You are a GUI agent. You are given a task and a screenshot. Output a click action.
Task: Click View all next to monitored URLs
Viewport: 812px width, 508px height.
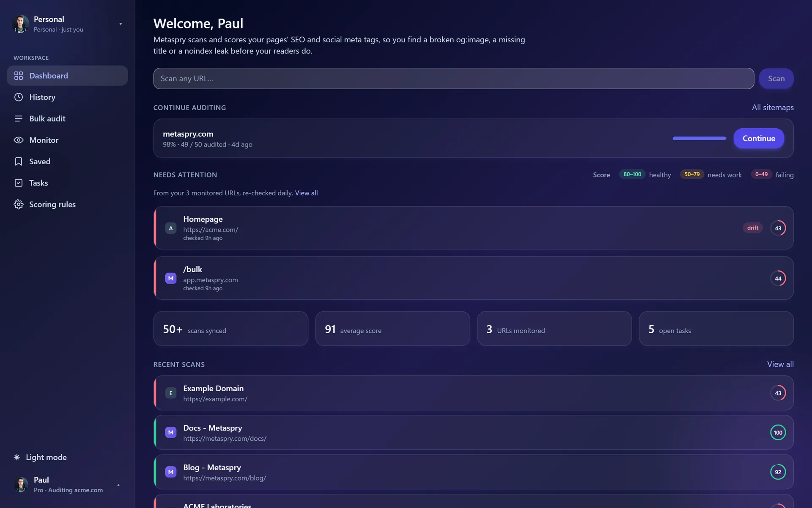[306, 193]
